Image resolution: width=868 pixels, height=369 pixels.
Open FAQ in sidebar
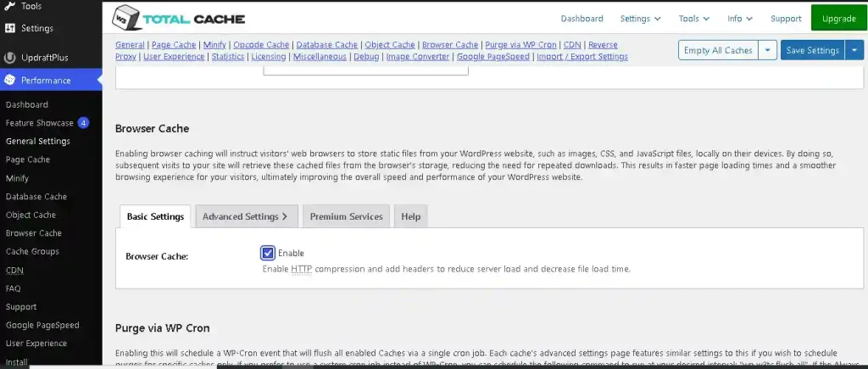pos(14,288)
